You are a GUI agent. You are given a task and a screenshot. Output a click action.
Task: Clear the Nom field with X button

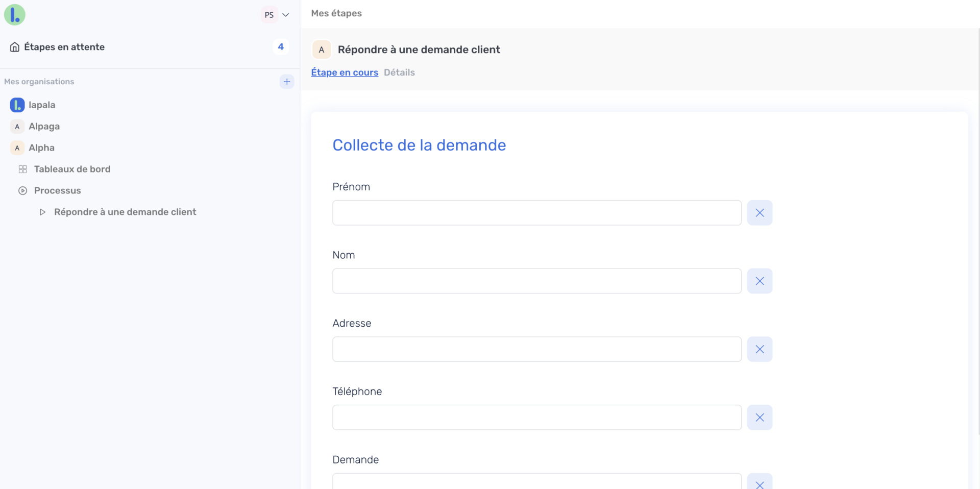pos(759,281)
